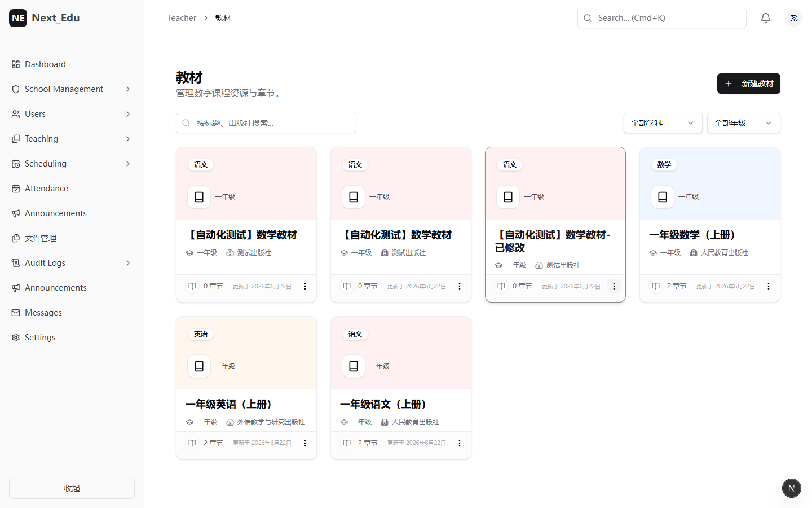The width and height of the screenshot is (812, 508).
Task: Select Audit Logs menu item
Action: click(72, 263)
